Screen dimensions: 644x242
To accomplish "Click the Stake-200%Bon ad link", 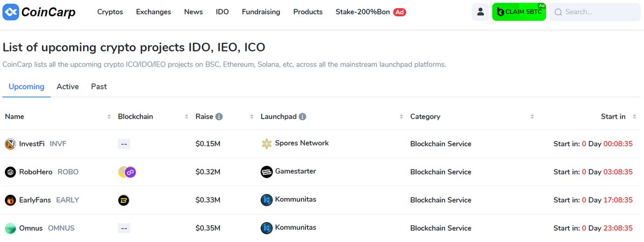I will click(362, 12).
